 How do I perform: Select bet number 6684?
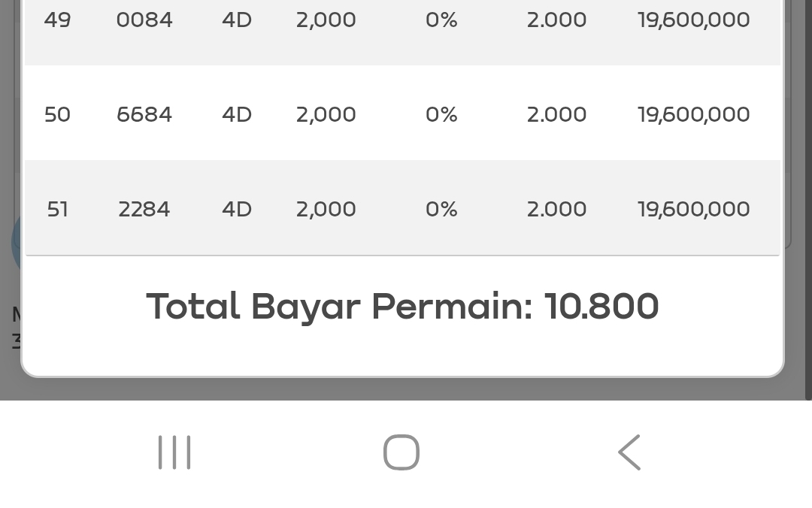[x=144, y=115]
